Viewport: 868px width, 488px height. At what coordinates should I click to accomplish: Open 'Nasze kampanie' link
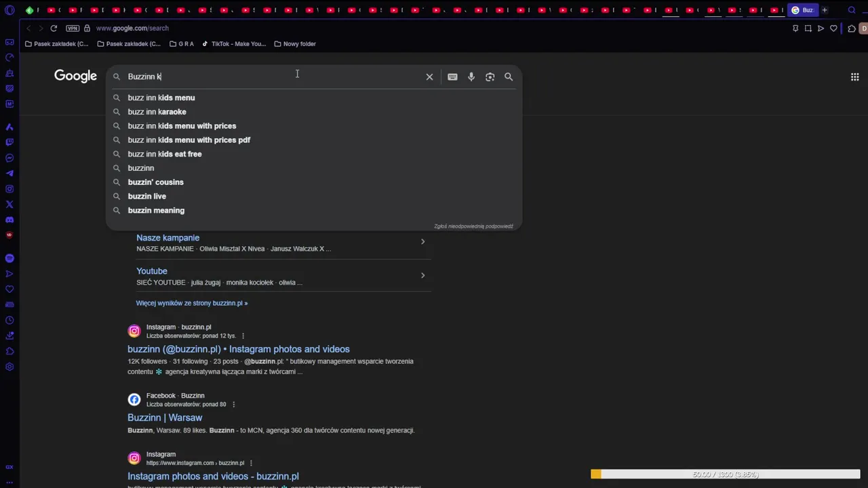(167, 238)
